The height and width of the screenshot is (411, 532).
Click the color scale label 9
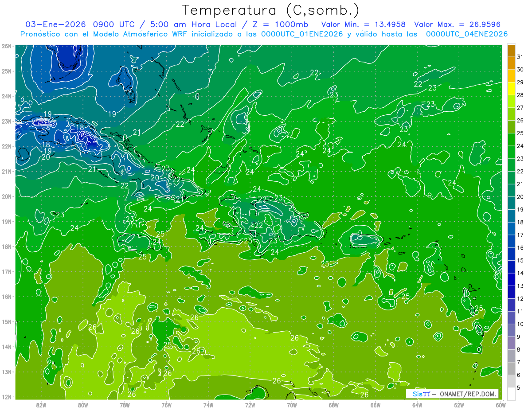[x=519, y=337]
